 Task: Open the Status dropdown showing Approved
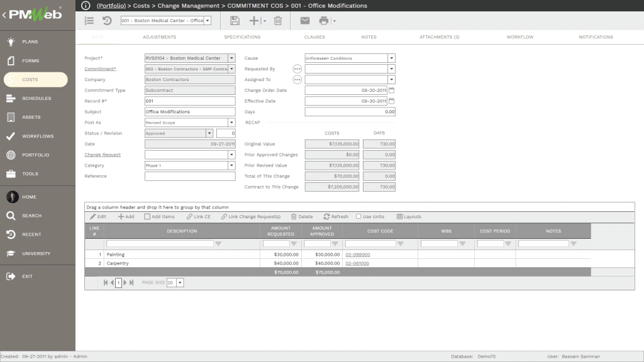tap(209, 133)
